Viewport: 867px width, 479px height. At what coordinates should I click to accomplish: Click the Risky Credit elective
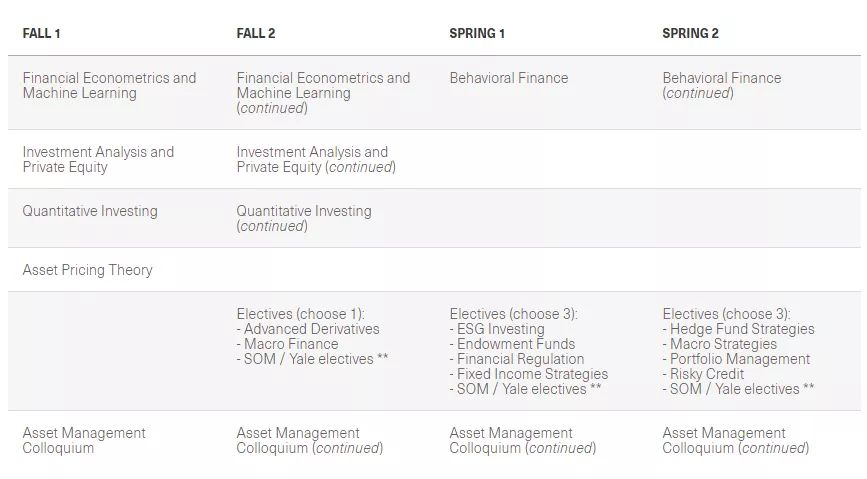point(706,374)
